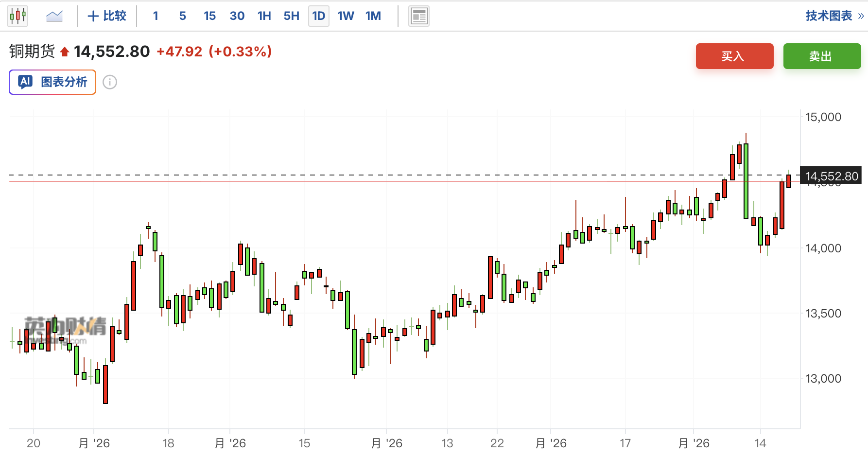
Task: Click the plus icon next to 比较
Action: tap(93, 16)
